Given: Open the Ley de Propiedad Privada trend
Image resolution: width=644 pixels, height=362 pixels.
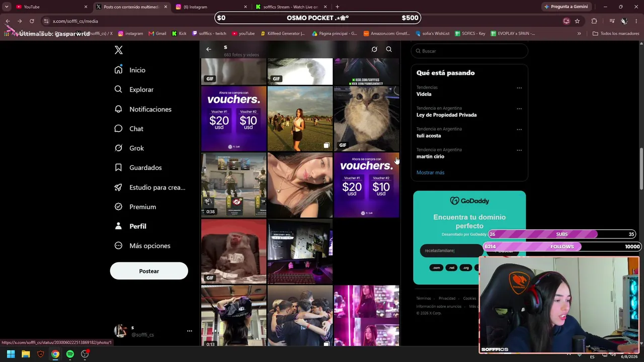Looking at the screenshot, I should (x=446, y=115).
